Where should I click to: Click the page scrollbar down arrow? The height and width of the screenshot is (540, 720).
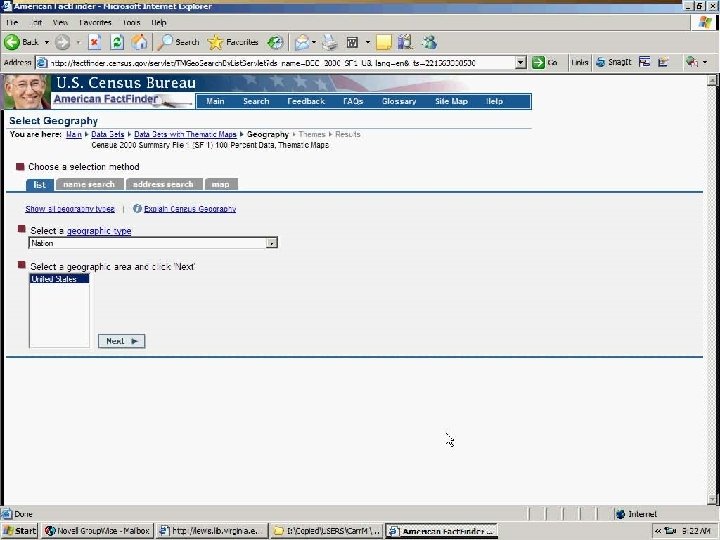pyautogui.click(x=712, y=499)
